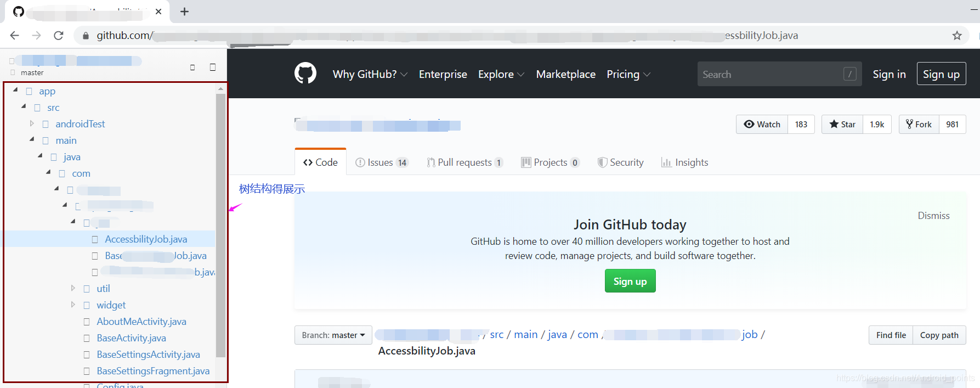The height and width of the screenshot is (388, 980).
Task: Open BaseSettingsFragment.java in the tree
Action: tap(153, 371)
